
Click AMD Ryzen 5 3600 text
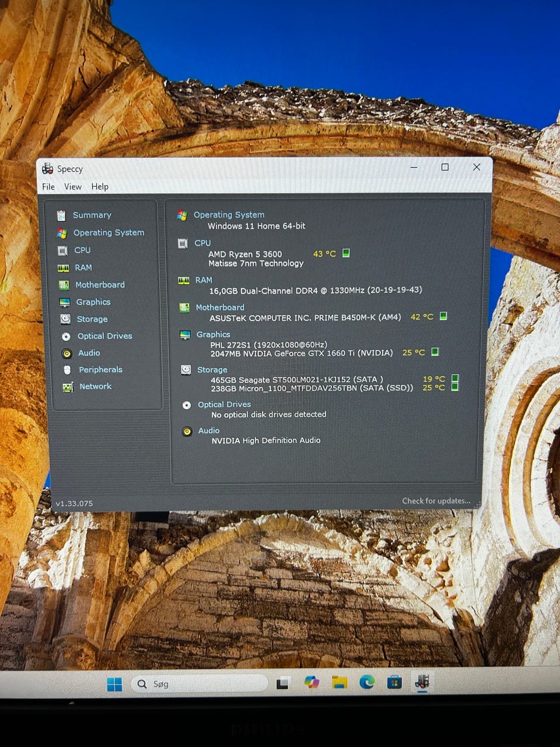245,254
